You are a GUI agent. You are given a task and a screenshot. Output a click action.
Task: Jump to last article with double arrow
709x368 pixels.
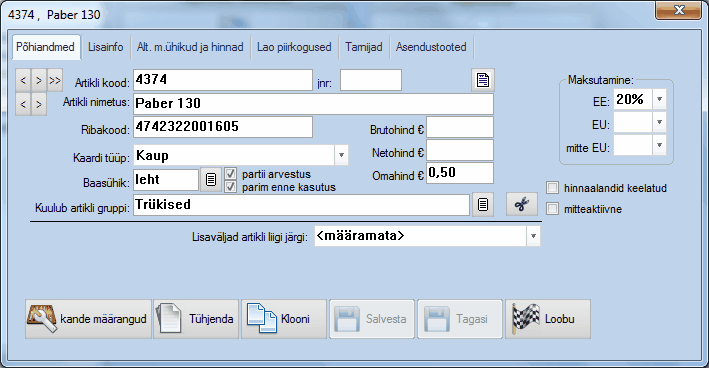(x=55, y=80)
